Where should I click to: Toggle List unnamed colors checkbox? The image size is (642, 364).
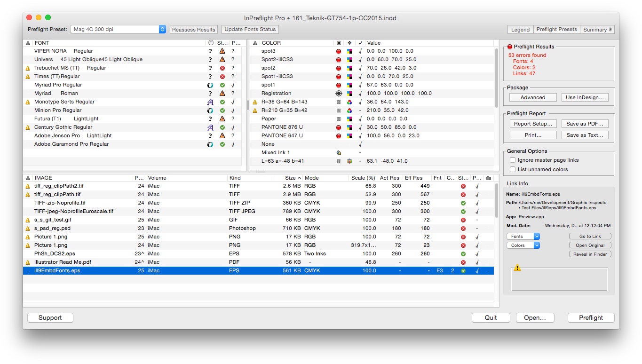click(x=513, y=169)
